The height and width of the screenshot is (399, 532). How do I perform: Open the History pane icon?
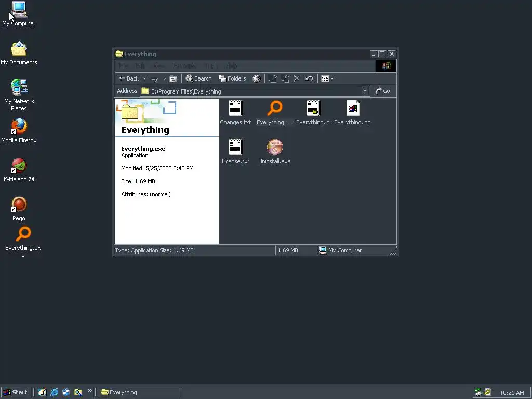[x=257, y=79]
